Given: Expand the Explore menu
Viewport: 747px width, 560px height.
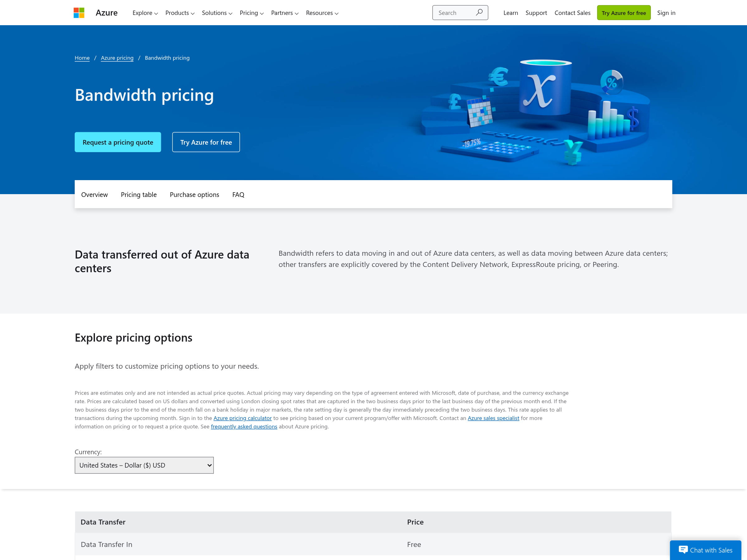Looking at the screenshot, I should (145, 13).
